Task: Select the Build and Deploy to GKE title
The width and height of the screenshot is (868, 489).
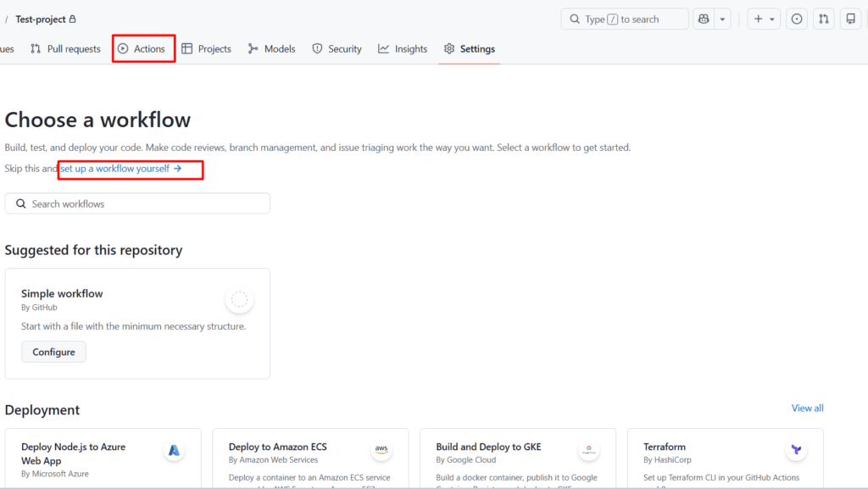Action: pyautogui.click(x=489, y=447)
